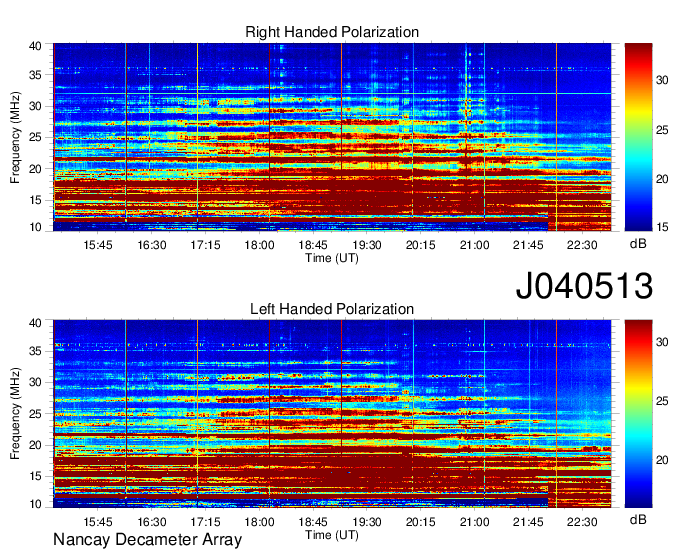Click the 35 MHz tick of Left Handed plot

pyautogui.click(x=35, y=351)
